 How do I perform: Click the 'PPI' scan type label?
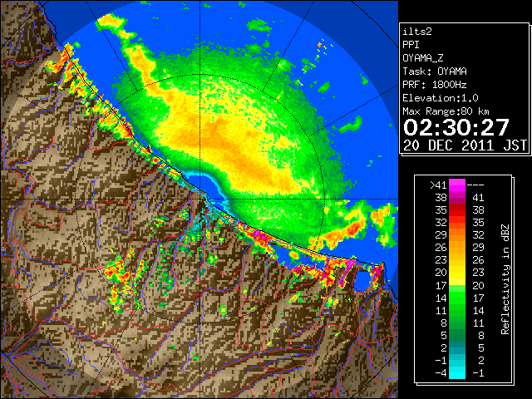point(411,45)
